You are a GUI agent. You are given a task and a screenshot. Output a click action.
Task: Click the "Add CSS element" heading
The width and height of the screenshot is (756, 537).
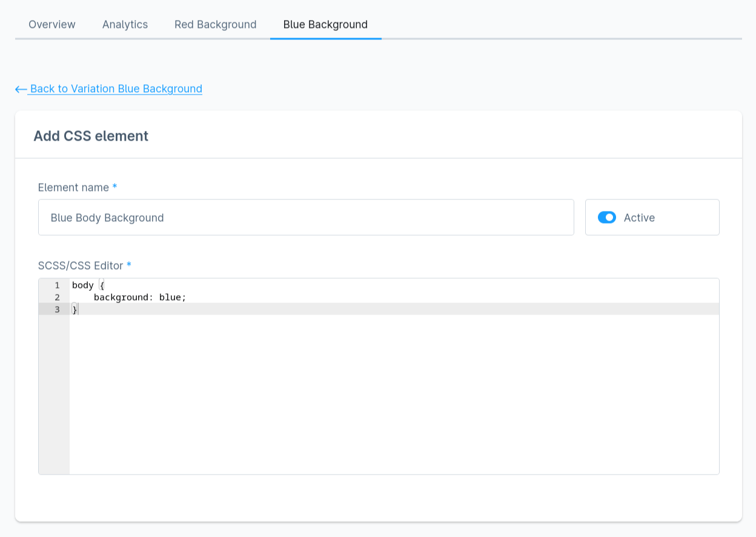point(91,136)
